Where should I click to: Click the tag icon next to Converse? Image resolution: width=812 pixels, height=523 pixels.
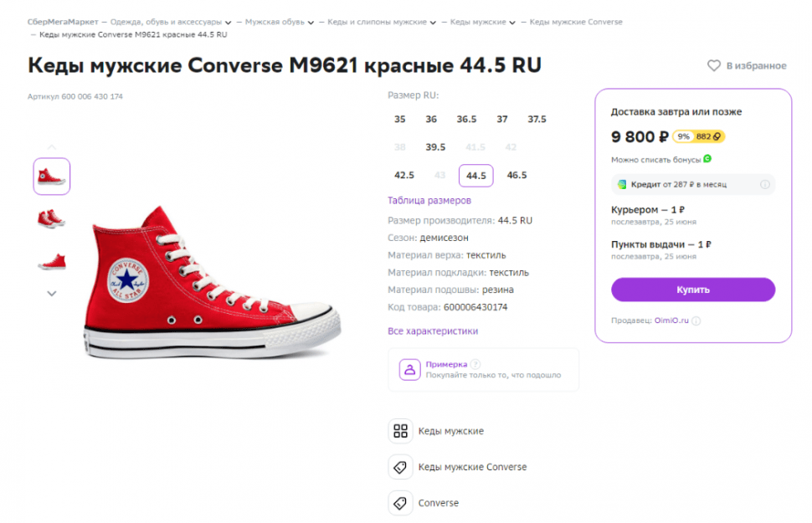click(x=400, y=503)
